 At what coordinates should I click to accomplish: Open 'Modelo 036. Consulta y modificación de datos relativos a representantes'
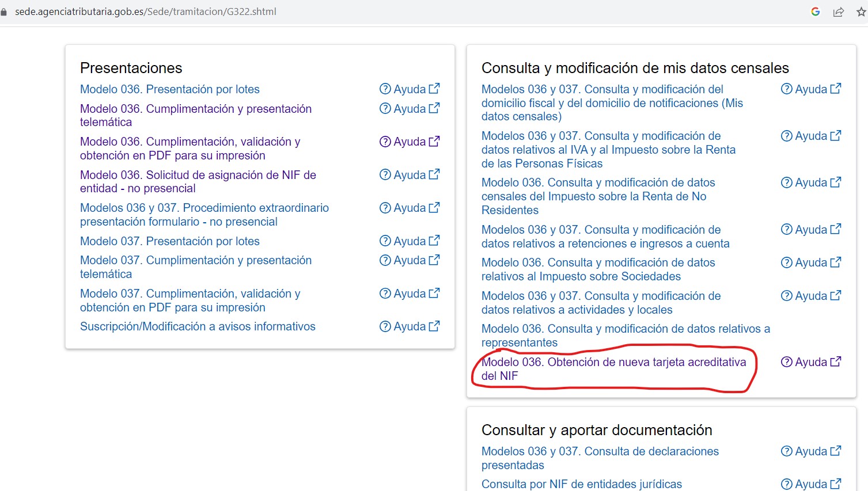pyautogui.click(x=626, y=335)
